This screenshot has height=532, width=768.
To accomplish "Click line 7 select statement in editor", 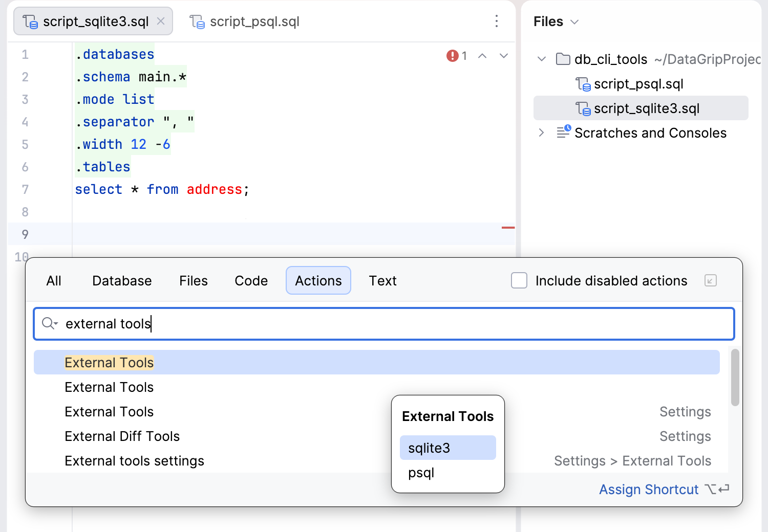I will [162, 189].
